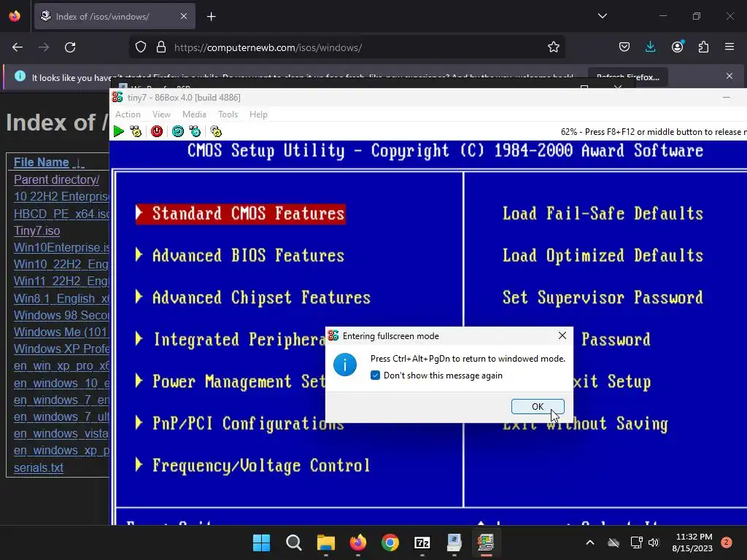This screenshot has height=560, width=747.
Task: Go back in Firefox
Action: pyautogui.click(x=18, y=47)
